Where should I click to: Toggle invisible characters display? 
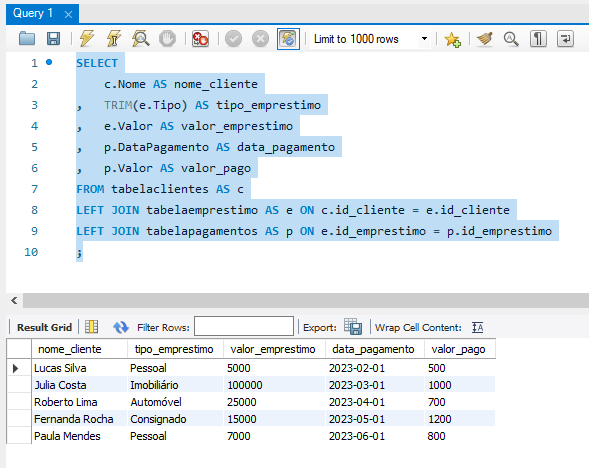coord(538,39)
